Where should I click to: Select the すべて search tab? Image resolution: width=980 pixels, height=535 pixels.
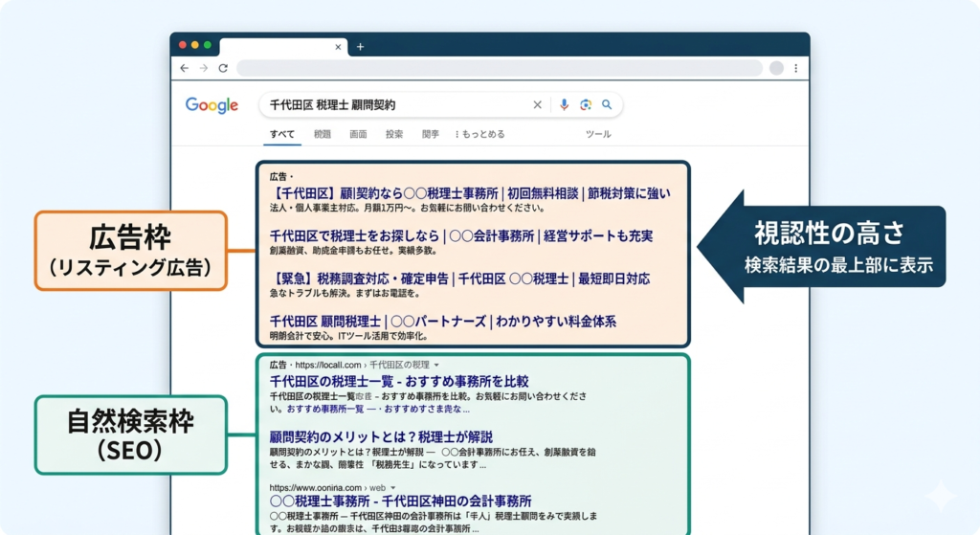282,135
